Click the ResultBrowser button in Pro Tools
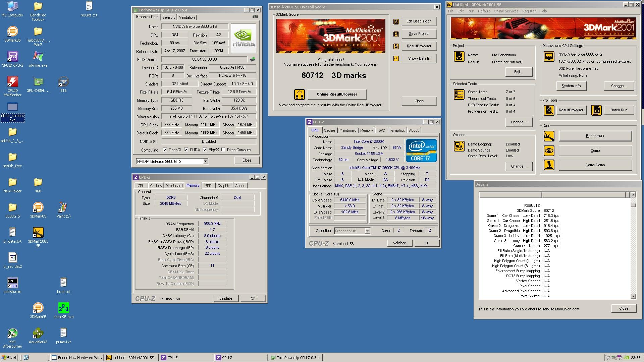 (x=571, y=110)
